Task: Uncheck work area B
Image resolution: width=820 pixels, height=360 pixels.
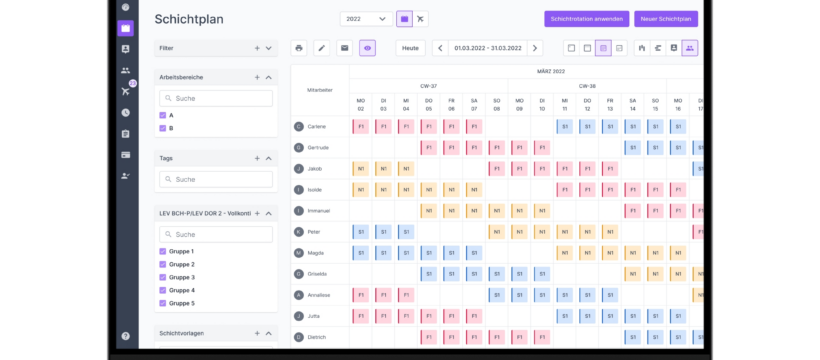Action: (x=163, y=128)
